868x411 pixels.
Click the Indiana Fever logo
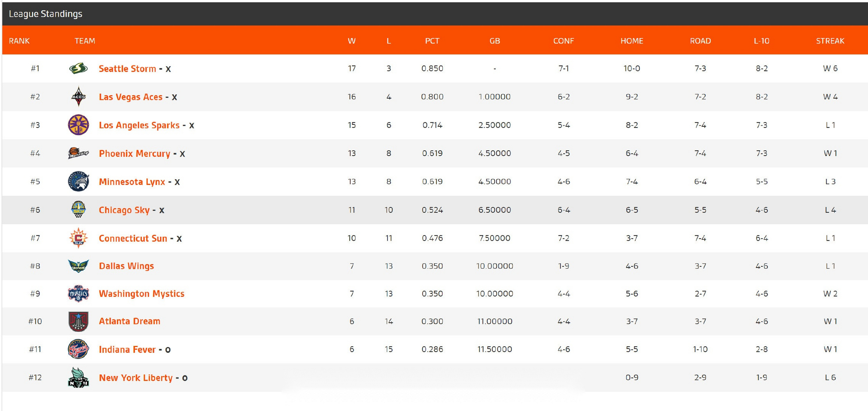coord(78,349)
